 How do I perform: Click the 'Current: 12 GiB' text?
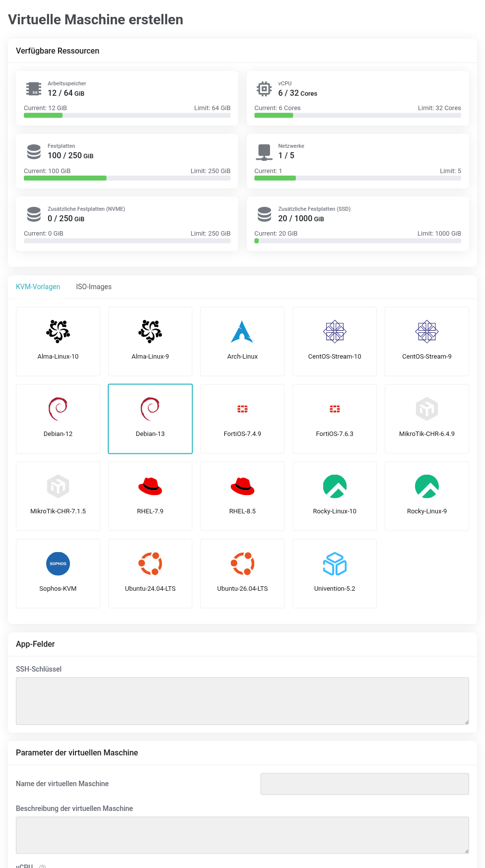[45, 108]
